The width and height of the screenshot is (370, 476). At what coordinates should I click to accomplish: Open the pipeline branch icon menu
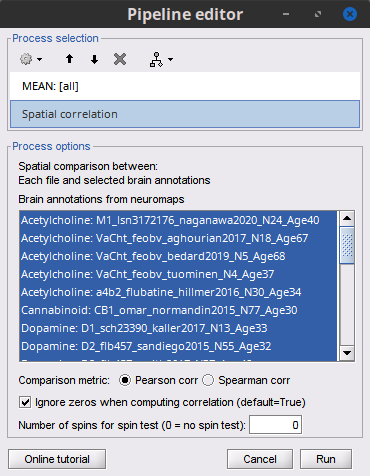pos(156,59)
